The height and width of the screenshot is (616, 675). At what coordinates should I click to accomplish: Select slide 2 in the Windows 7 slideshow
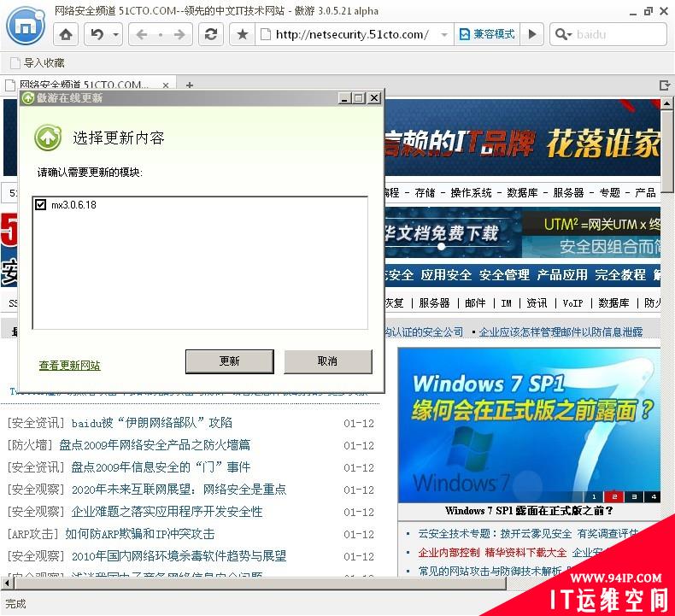pos(613,496)
